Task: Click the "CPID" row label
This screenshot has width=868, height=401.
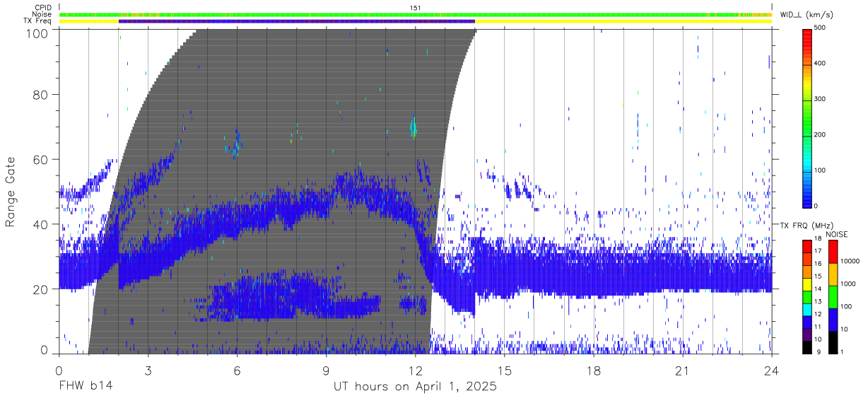Action: pyautogui.click(x=44, y=8)
